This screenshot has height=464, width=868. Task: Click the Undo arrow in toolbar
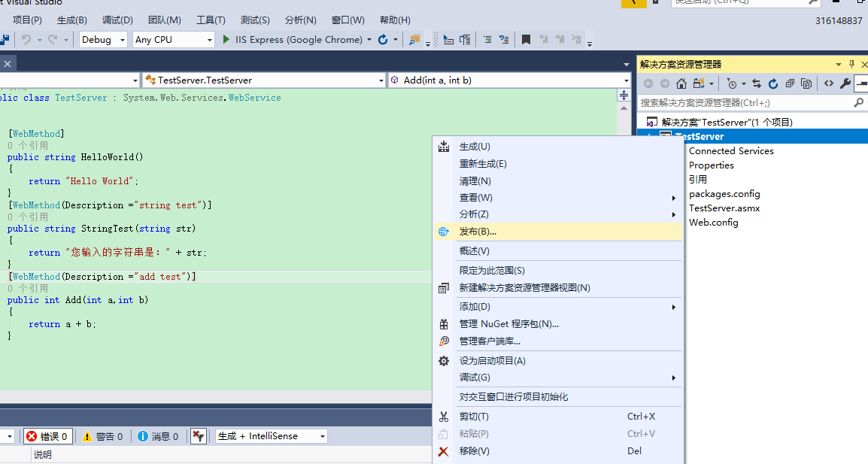pyautogui.click(x=26, y=39)
